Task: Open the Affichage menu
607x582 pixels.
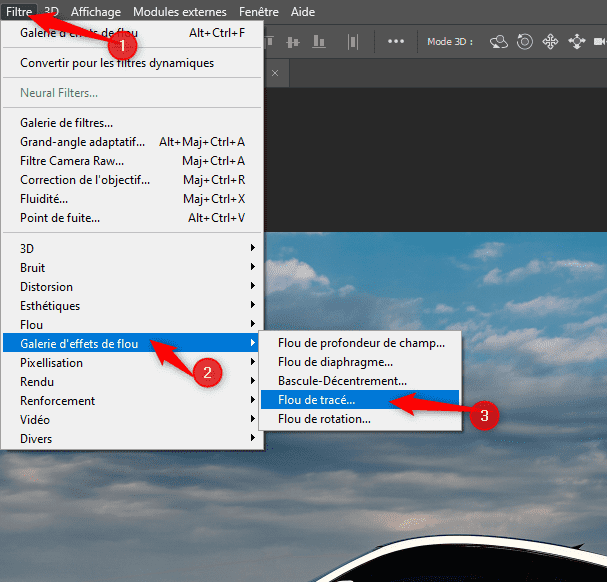Action: pyautogui.click(x=96, y=12)
